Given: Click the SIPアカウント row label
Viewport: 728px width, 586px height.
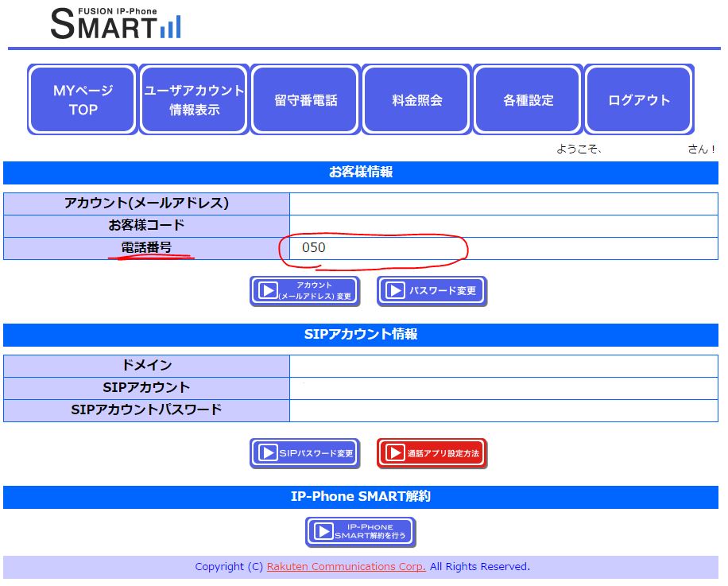Looking at the screenshot, I should coord(146,388).
